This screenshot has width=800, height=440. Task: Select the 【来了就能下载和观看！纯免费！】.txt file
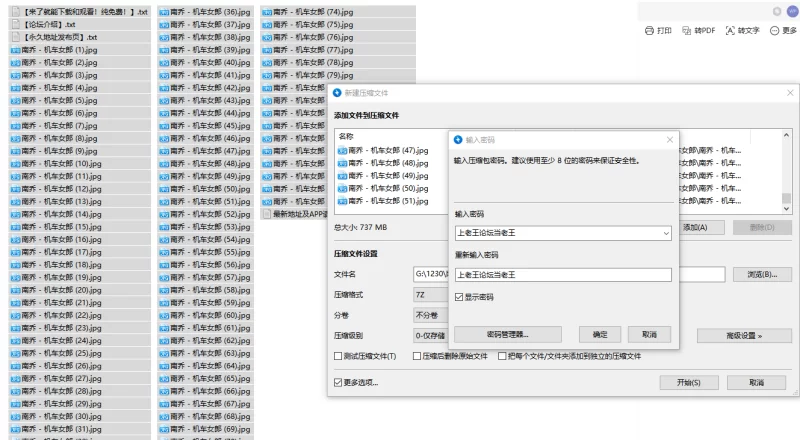[80, 12]
